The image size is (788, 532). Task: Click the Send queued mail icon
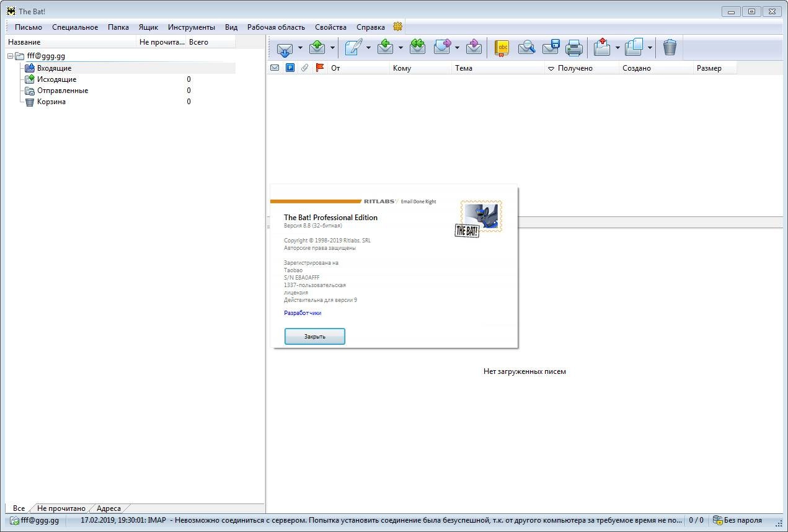[x=317, y=48]
